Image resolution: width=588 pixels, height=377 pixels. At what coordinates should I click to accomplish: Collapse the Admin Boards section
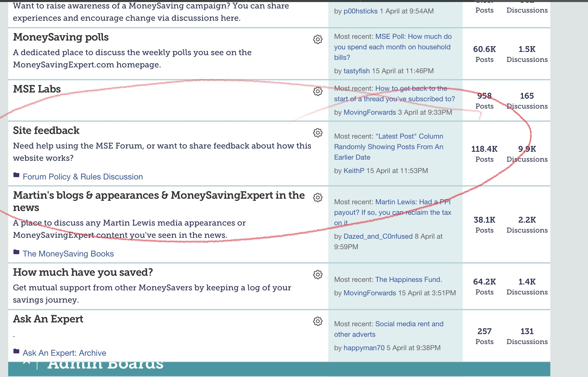click(x=27, y=363)
